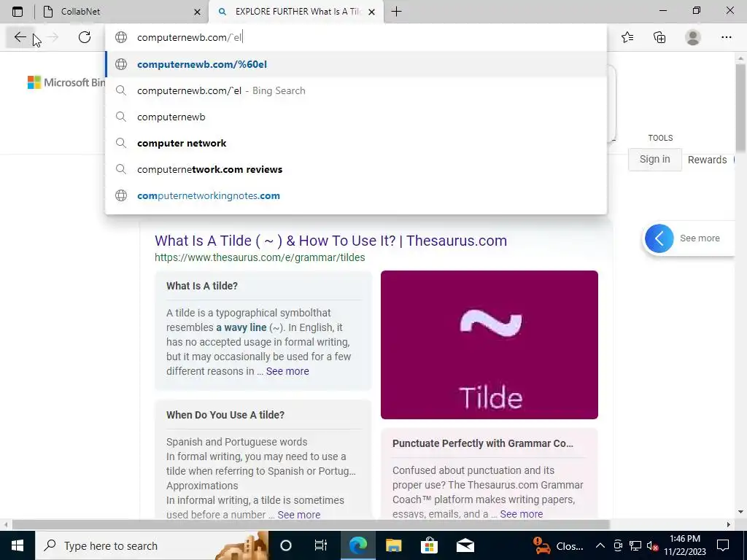Open the Thesaurus.com tilde result title
The image size is (747, 560).
tap(330, 241)
